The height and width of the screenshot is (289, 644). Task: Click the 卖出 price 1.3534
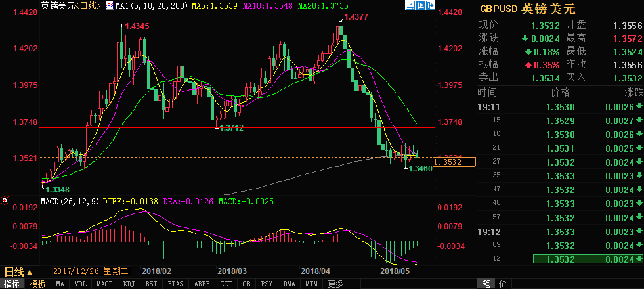point(545,78)
